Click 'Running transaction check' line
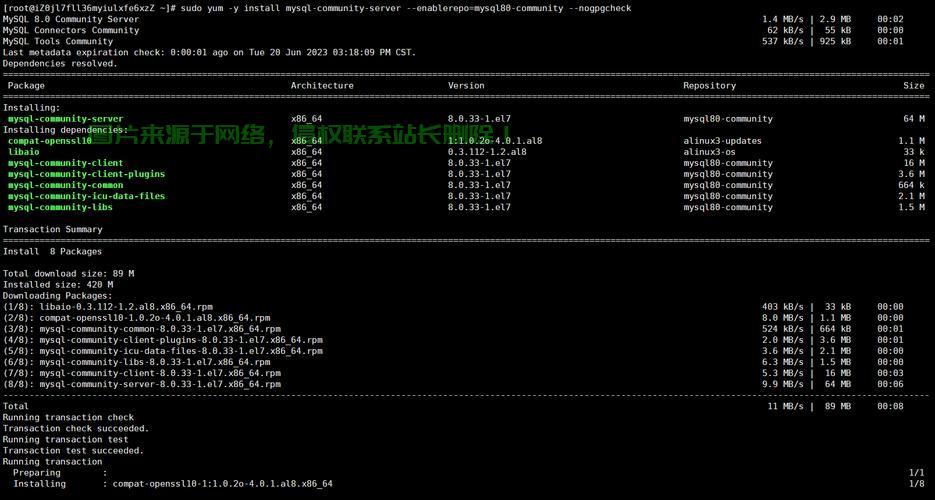This screenshot has width=935, height=500. click(69, 417)
